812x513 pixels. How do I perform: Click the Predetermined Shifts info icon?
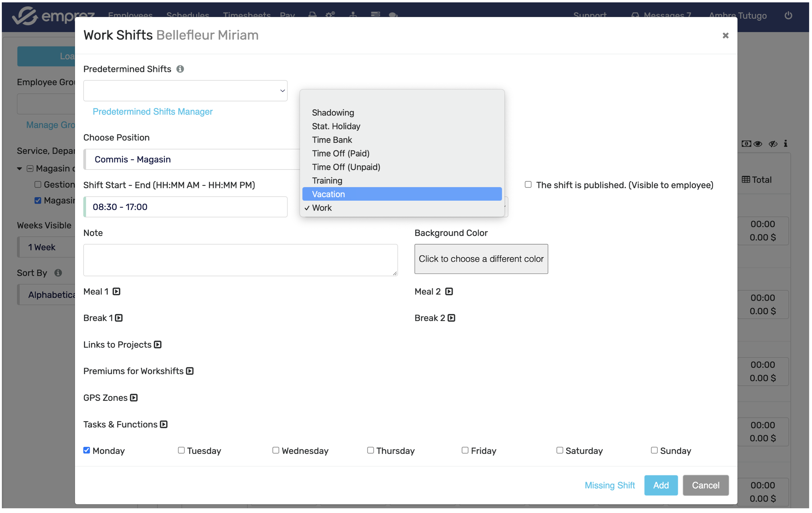click(180, 69)
